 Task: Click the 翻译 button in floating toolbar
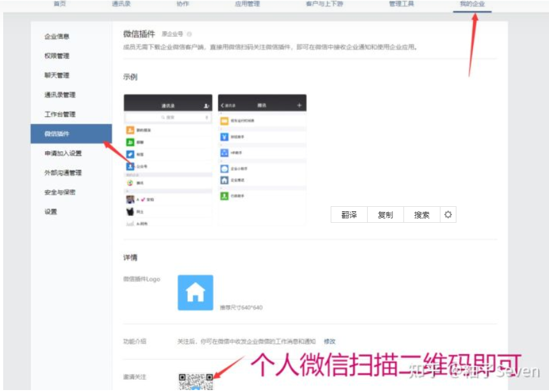pyautogui.click(x=349, y=215)
